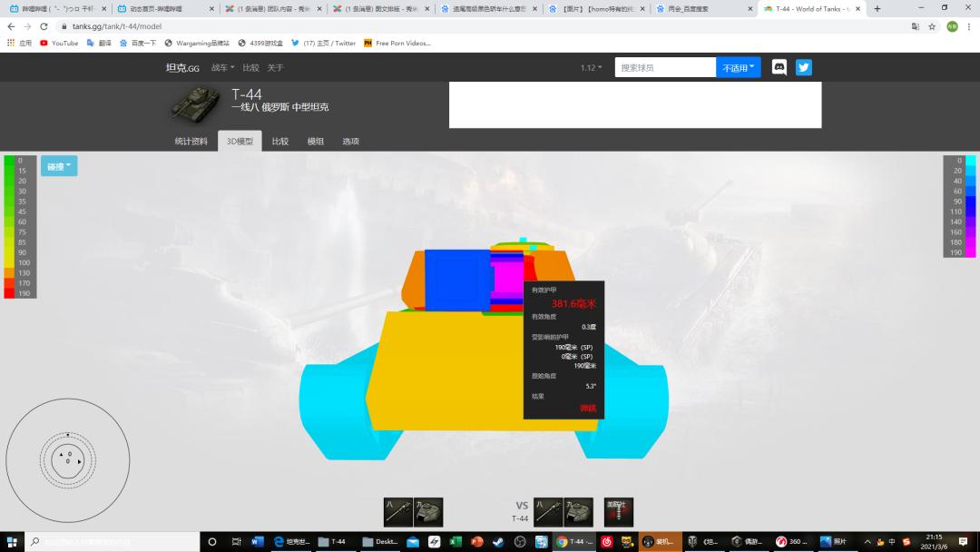The height and width of the screenshot is (552, 980).
Task: Open Windows Start menu
Action: 12,541
